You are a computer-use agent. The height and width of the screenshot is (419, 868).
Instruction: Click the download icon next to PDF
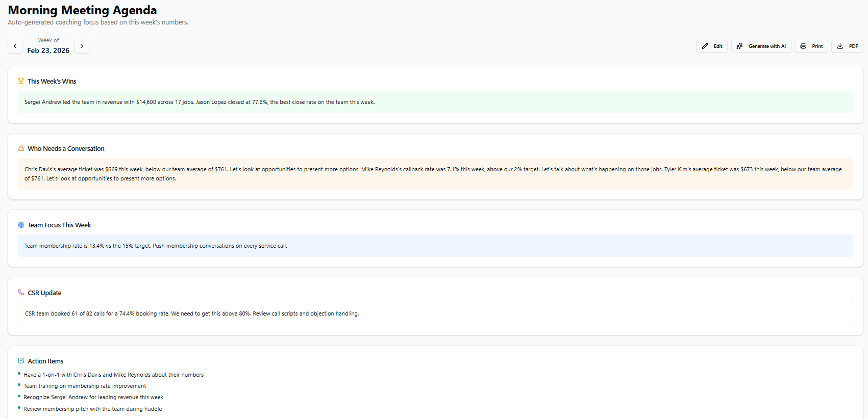tap(840, 46)
